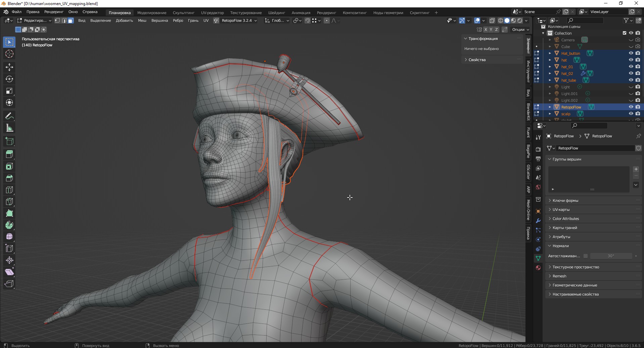Toggle visibility of the scalp object
This screenshot has height=348, width=644.
631,114
